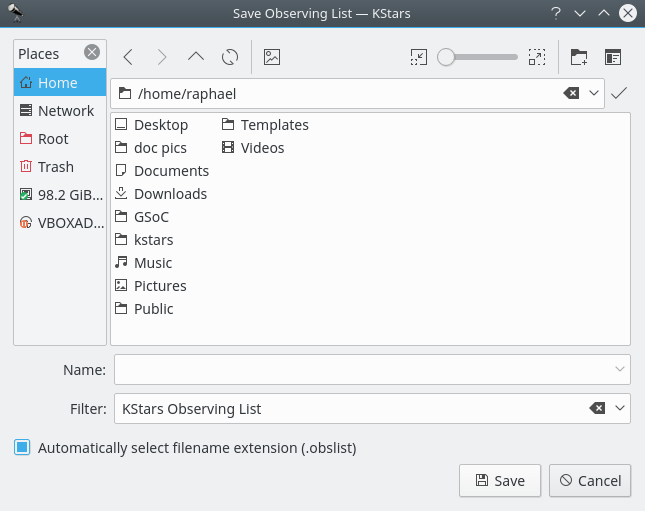This screenshot has height=511, width=645.
Task: Reload the current folder view
Action: pos(229,58)
